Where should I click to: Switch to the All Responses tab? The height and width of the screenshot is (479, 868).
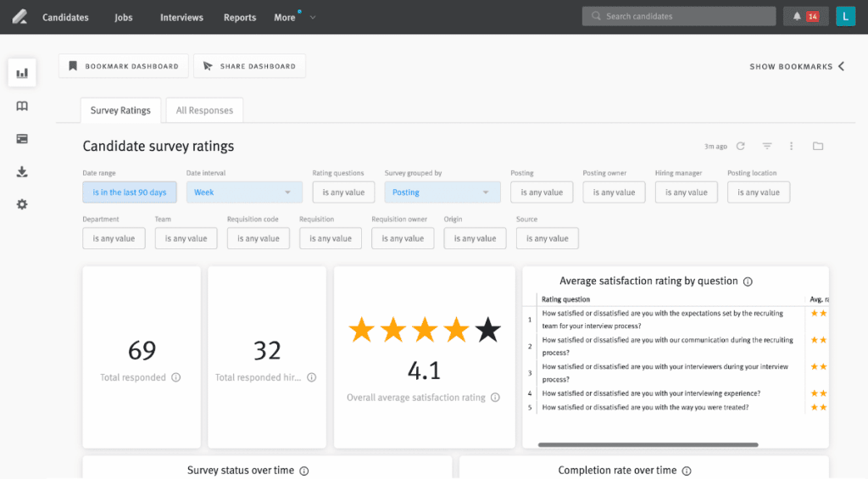click(x=204, y=110)
